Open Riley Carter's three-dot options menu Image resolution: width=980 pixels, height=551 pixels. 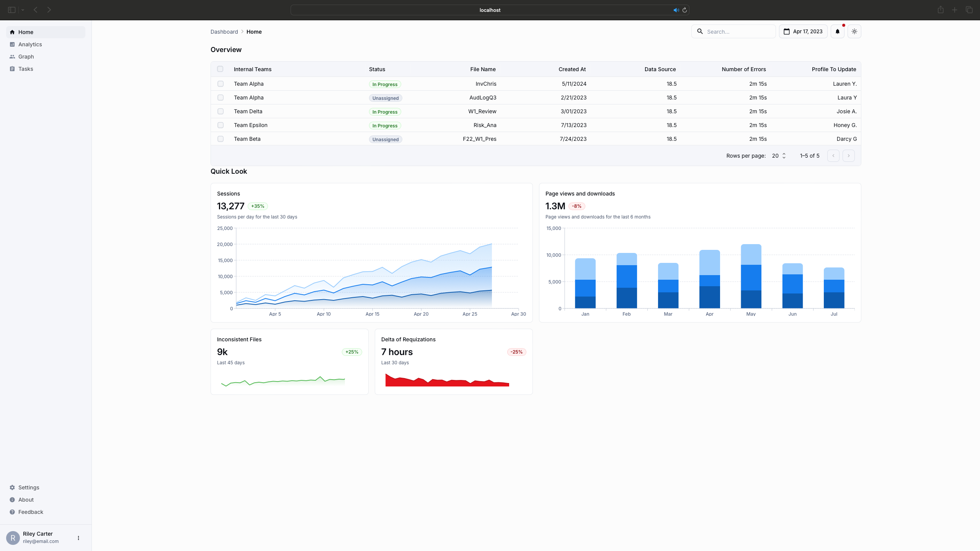click(x=78, y=538)
